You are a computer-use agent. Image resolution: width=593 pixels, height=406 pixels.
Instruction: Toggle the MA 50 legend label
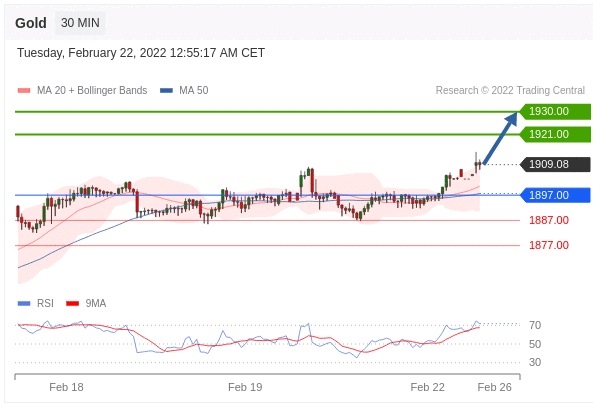point(194,90)
